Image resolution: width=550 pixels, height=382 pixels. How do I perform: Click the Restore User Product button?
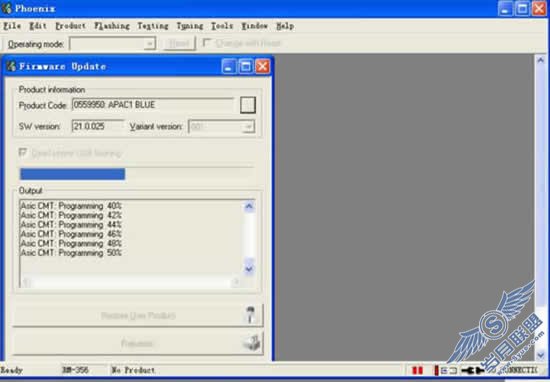point(138,315)
